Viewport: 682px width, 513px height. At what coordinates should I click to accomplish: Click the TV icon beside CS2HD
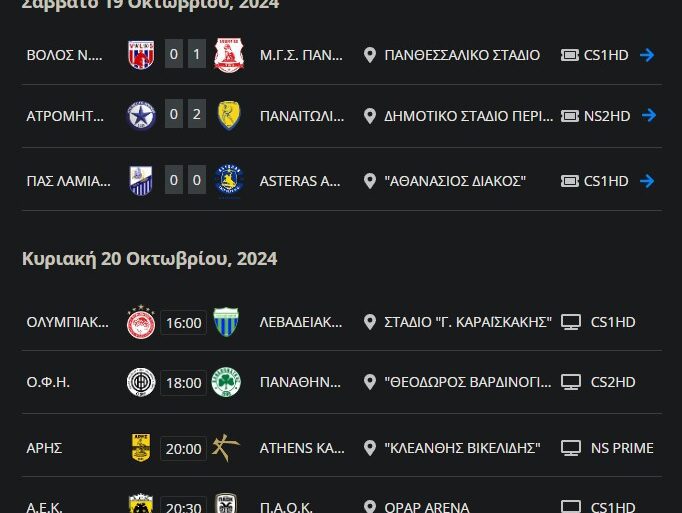point(571,382)
